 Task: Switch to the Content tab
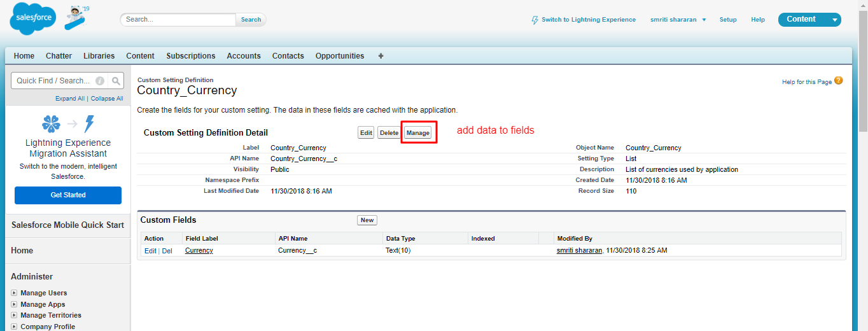pos(140,56)
